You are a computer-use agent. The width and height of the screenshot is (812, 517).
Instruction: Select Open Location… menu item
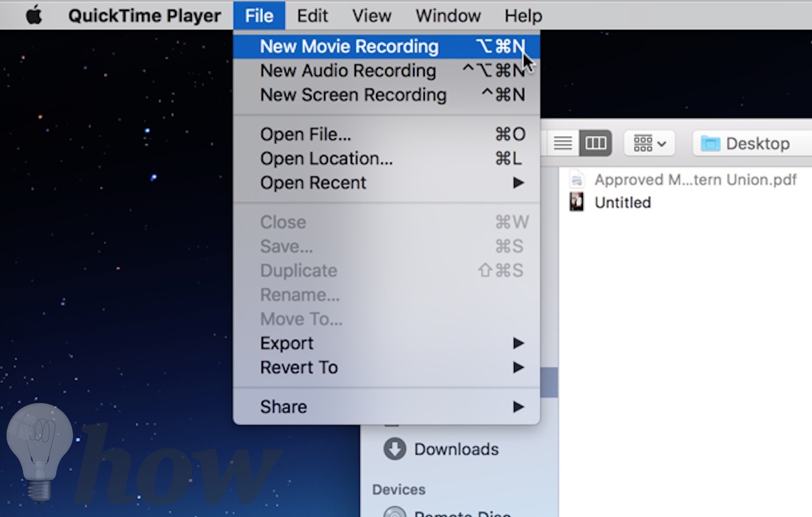click(386, 159)
